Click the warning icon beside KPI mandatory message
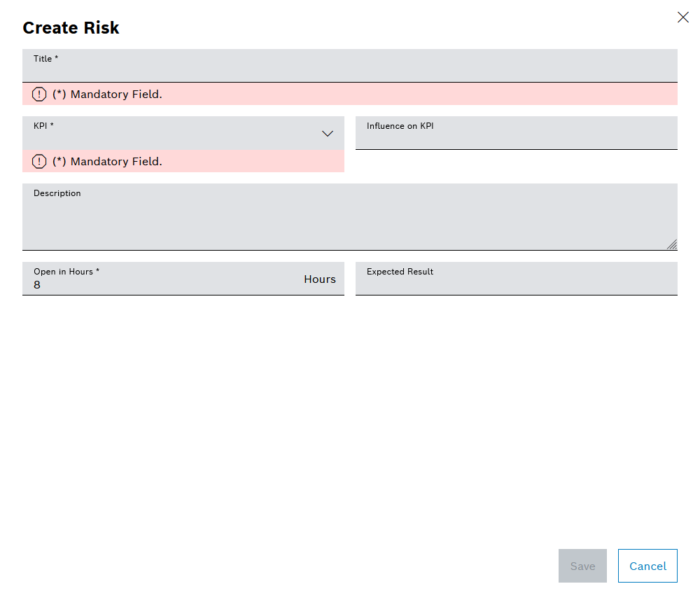The image size is (700, 605). pyautogui.click(x=39, y=161)
